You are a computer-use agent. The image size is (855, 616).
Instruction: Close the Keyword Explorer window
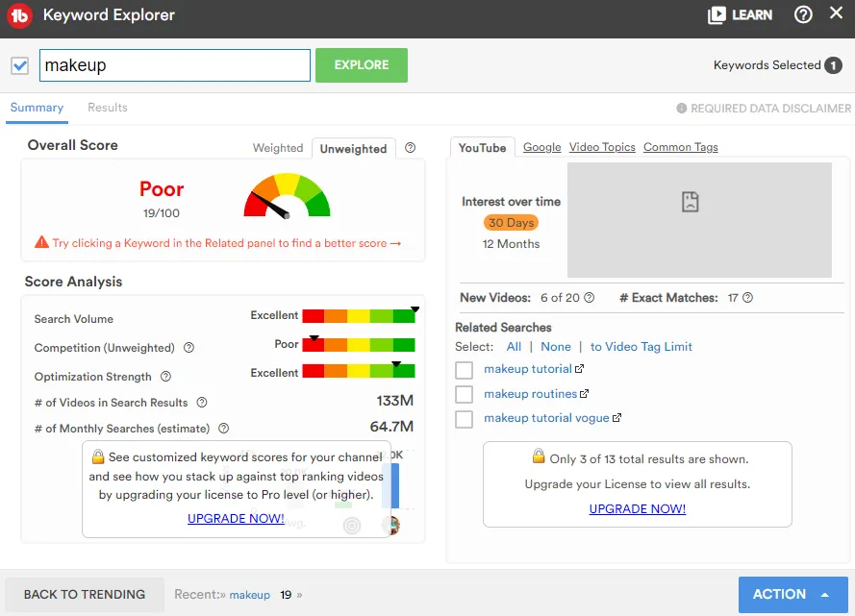[836, 13]
